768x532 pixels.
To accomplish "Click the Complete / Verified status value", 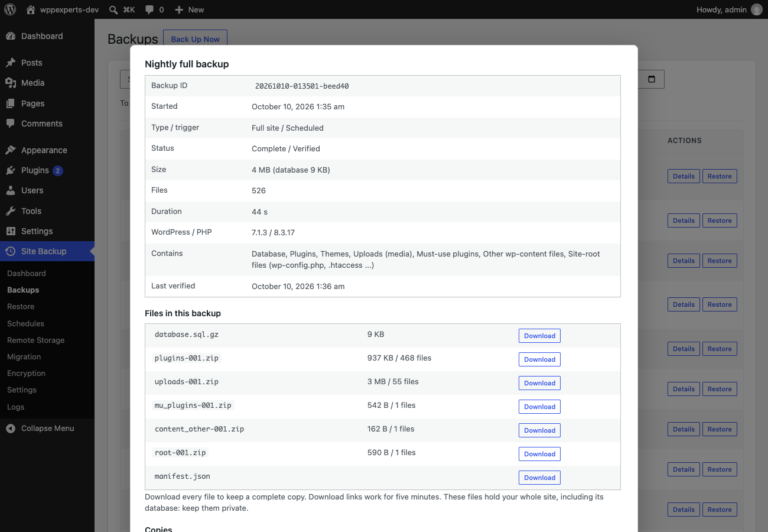I will point(286,148).
